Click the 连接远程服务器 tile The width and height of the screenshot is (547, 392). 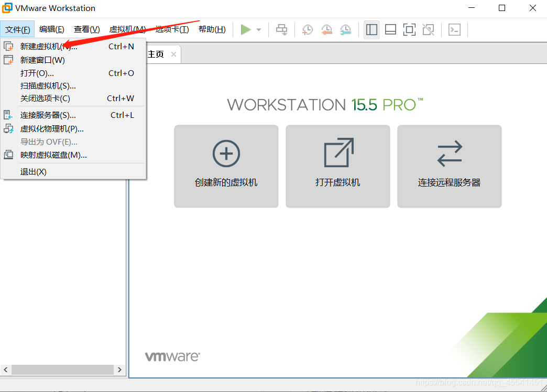(450, 166)
